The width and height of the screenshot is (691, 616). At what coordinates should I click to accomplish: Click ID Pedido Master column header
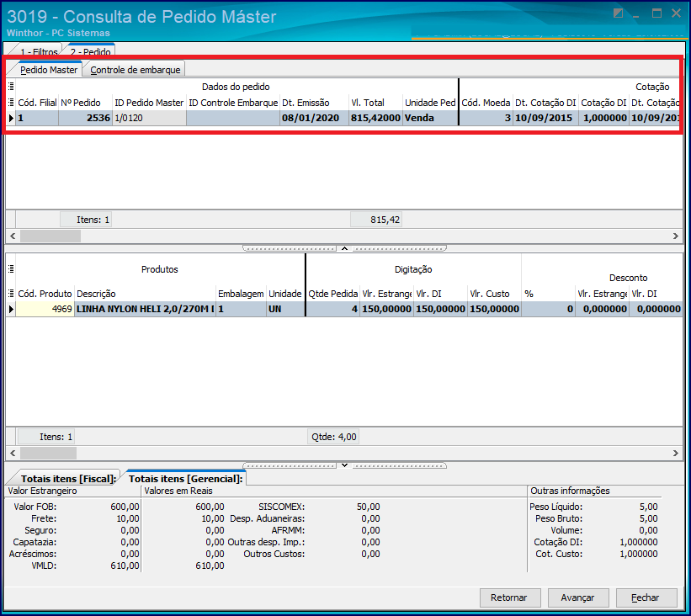[x=149, y=103]
